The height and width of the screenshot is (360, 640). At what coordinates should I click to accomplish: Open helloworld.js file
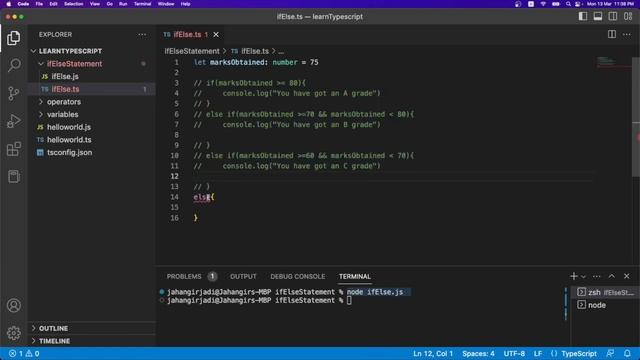tap(92, 127)
